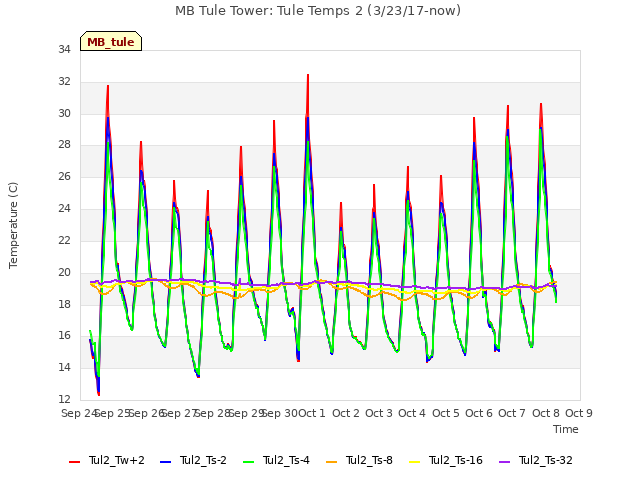
Task: Click the Temperature (C) y-axis label
Action: 13,225
